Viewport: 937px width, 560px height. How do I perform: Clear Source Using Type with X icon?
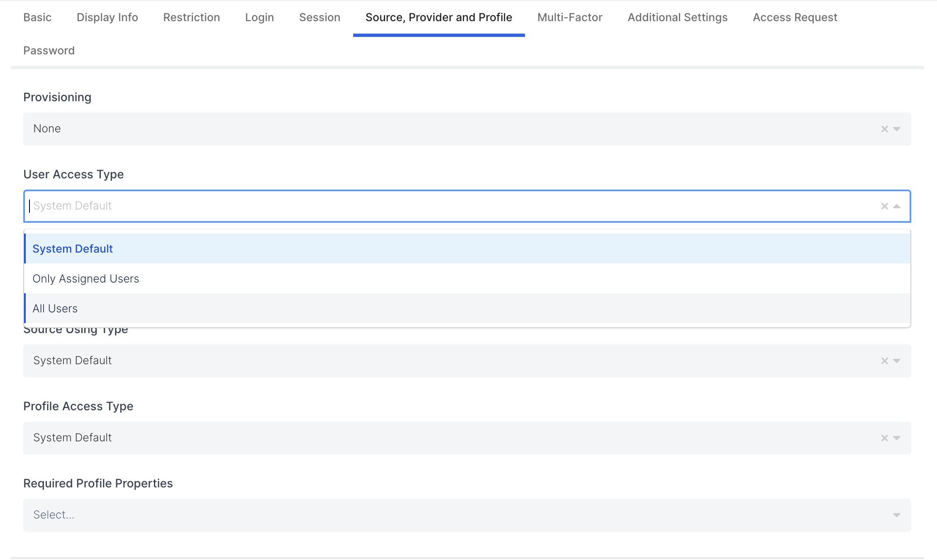884,361
